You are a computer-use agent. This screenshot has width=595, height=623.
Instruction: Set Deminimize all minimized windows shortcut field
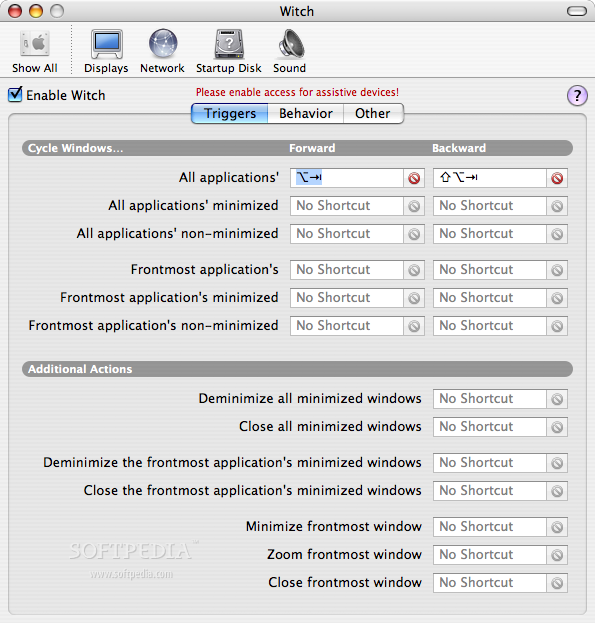coord(490,399)
